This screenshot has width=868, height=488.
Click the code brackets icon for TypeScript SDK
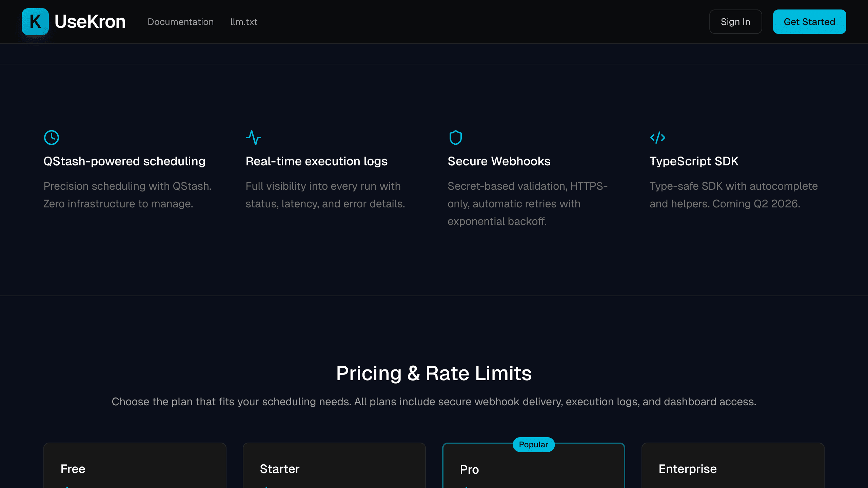tap(658, 138)
